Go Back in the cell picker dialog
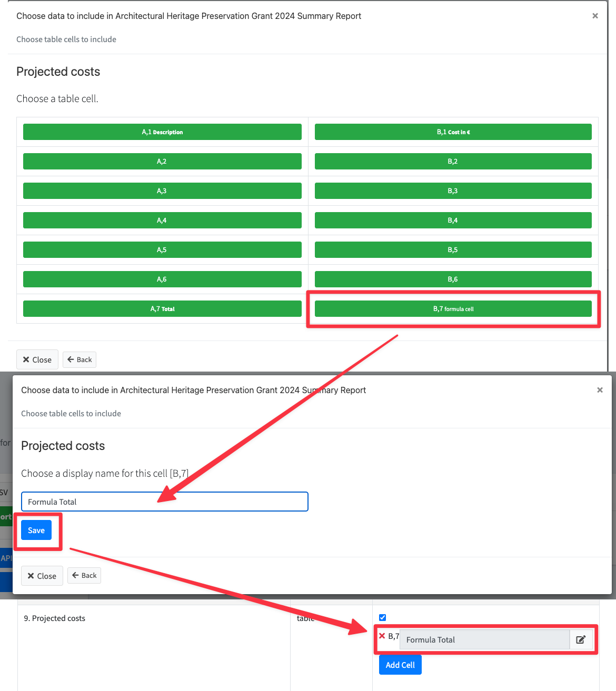Viewport: 616px width, 691px height. coord(80,360)
